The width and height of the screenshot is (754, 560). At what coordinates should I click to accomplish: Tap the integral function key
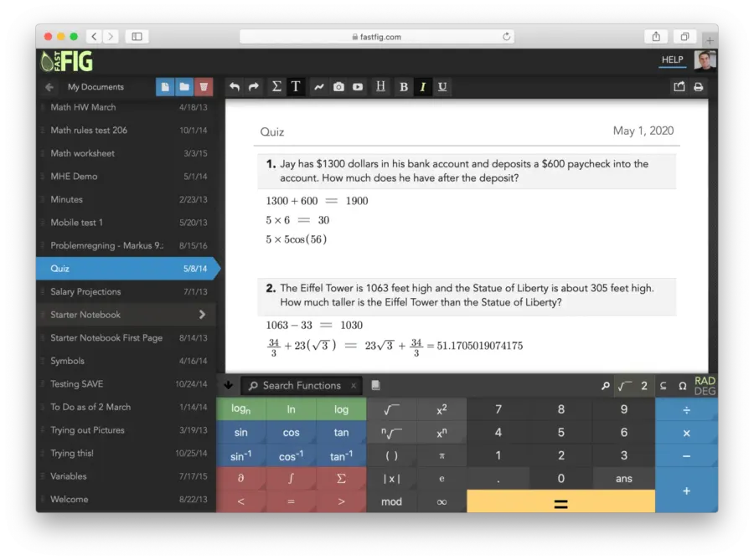(291, 478)
